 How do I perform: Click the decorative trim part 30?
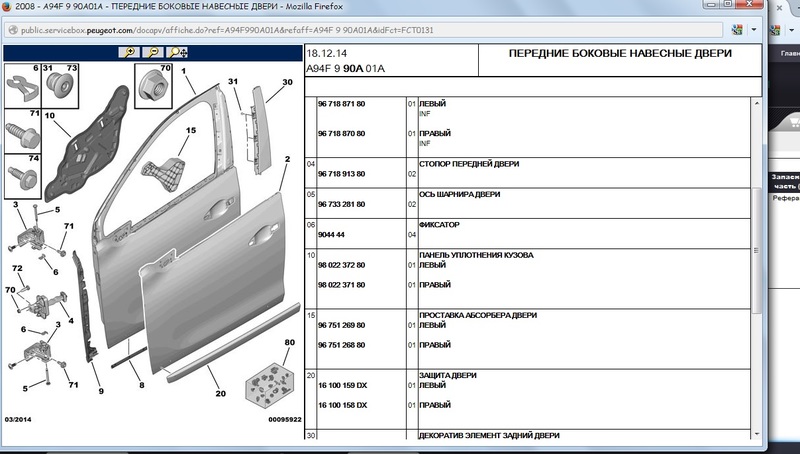pyautogui.click(x=262, y=130)
